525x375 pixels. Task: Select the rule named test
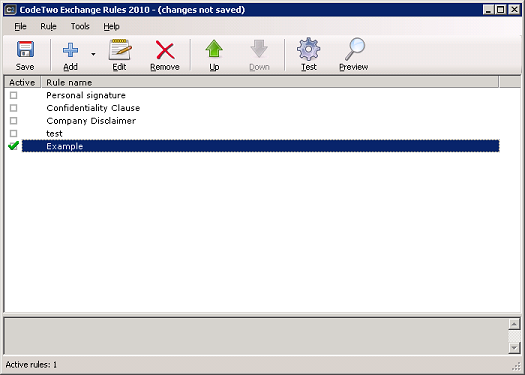coord(54,134)
